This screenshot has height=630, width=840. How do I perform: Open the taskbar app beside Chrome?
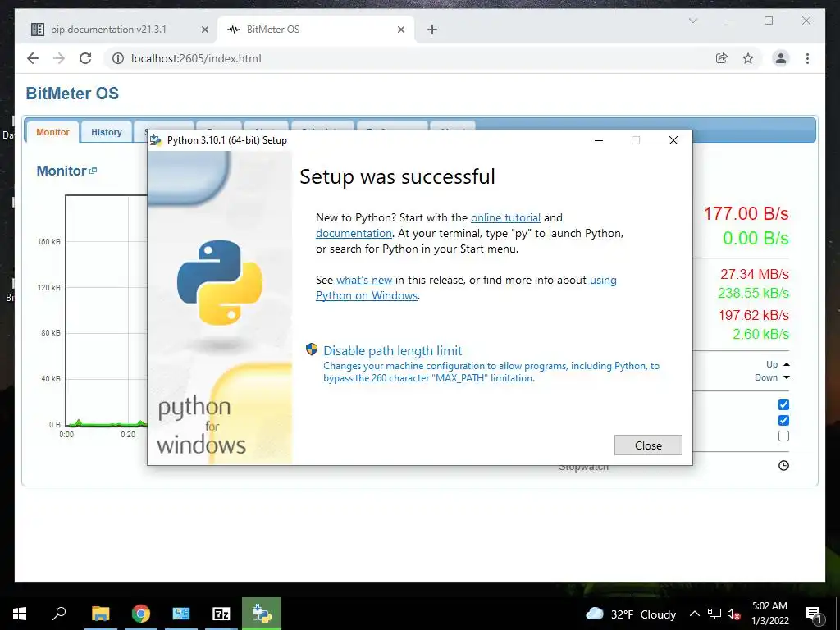[x=181, y=614]
